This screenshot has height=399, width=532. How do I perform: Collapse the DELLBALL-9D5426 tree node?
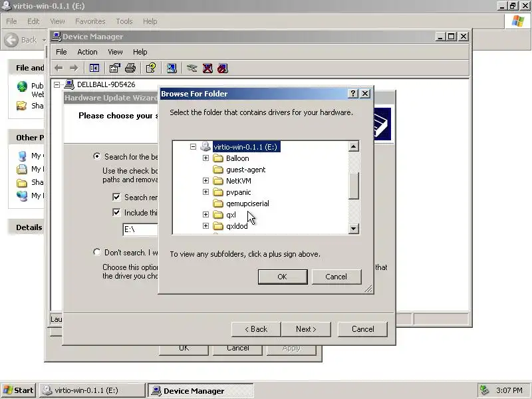57,84
